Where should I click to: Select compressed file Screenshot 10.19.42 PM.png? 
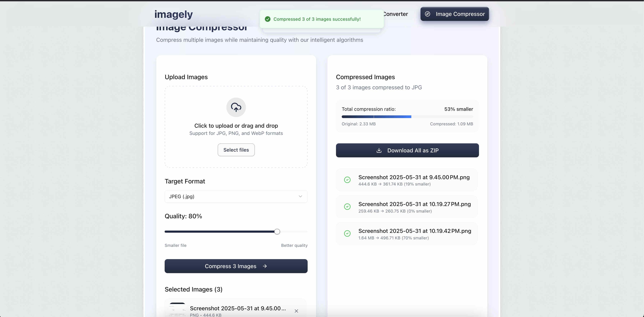point(407,233)
